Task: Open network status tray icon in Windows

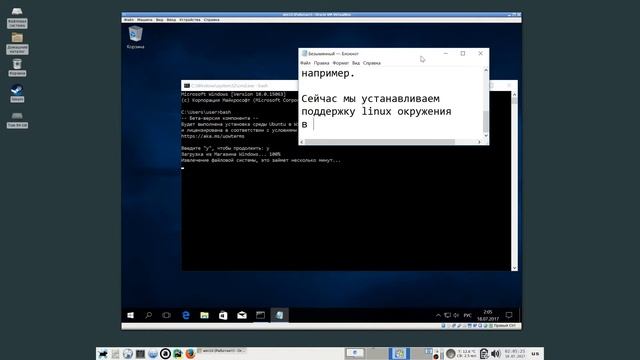Action: pyautogui.click(x=447, y=315)
